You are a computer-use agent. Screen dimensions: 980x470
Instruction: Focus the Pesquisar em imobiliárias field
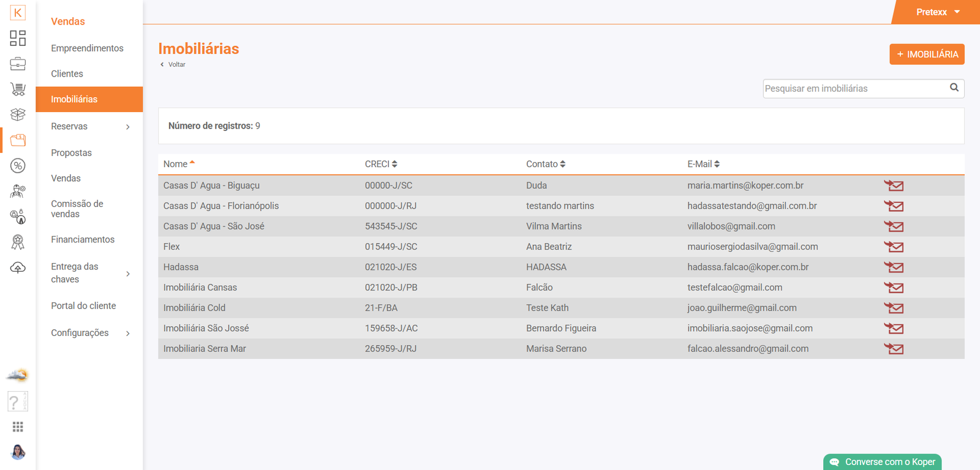coord(854,89)
